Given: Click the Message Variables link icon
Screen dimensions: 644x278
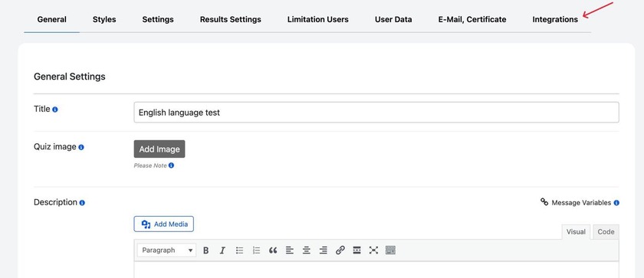Looking at the screenshot, I should pos(544,201).
